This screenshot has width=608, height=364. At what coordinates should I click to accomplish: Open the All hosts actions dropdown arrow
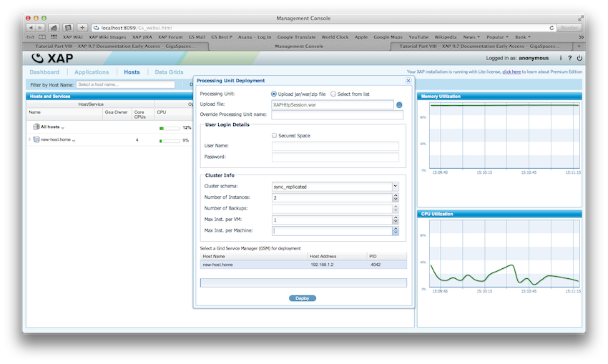point(62,127)
